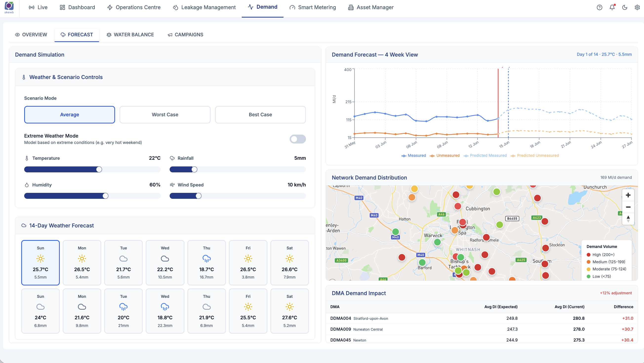Image resolution: width=644 pixels, height=363 pixels.
Task: Click the red marker near Stockton on map
Action: point(545,248)
